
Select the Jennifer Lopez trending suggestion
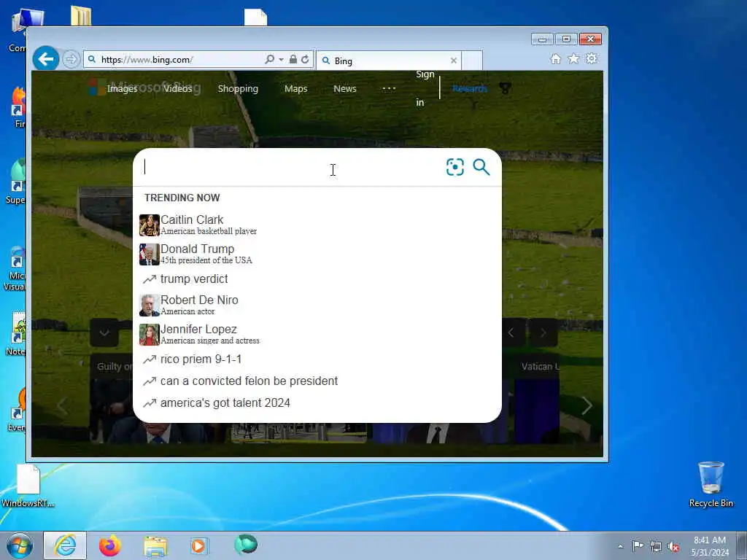(317, 334)
